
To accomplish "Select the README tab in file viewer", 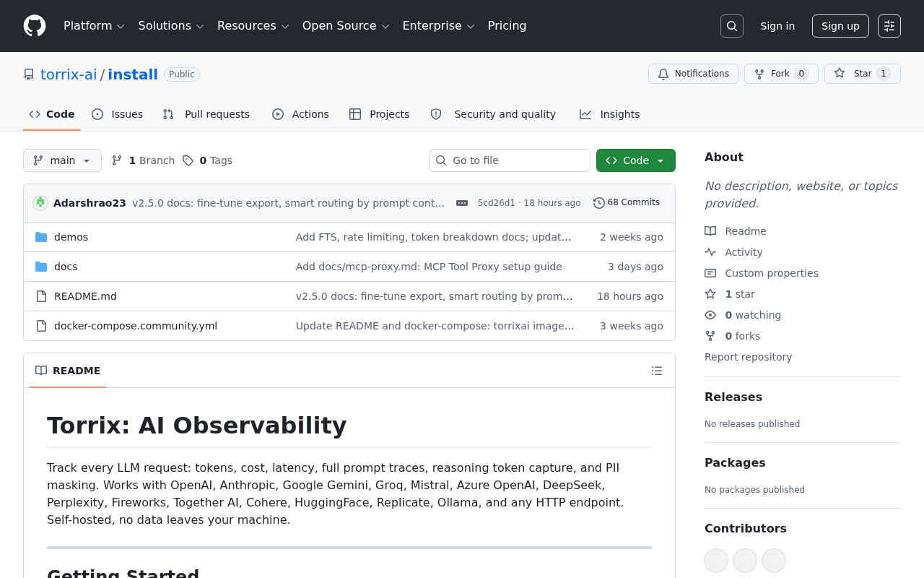I will tap(68, 371).
